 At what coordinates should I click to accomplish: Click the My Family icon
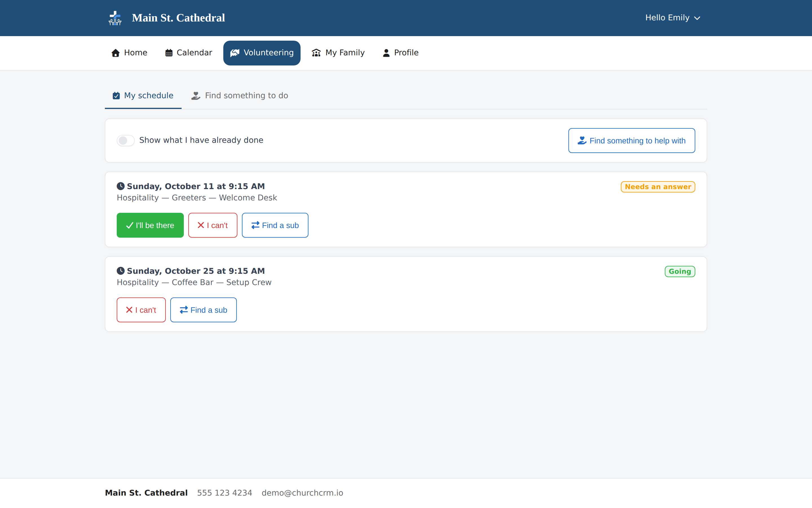click(316, 53)
